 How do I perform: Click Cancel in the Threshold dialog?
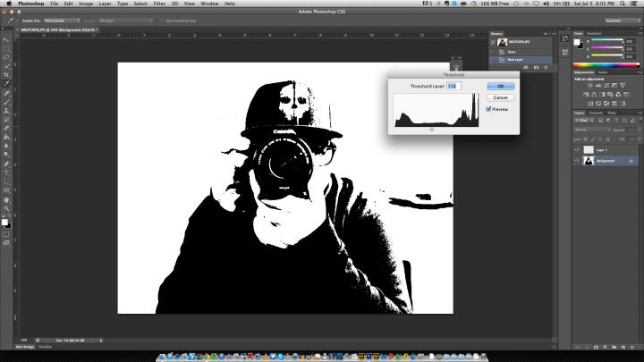pyautogui.click(x=501, y=97)
